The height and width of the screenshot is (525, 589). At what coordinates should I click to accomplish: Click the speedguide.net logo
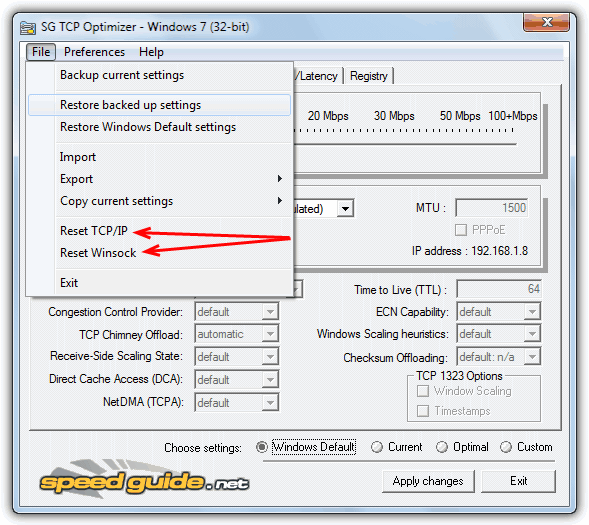coord(144,480)
